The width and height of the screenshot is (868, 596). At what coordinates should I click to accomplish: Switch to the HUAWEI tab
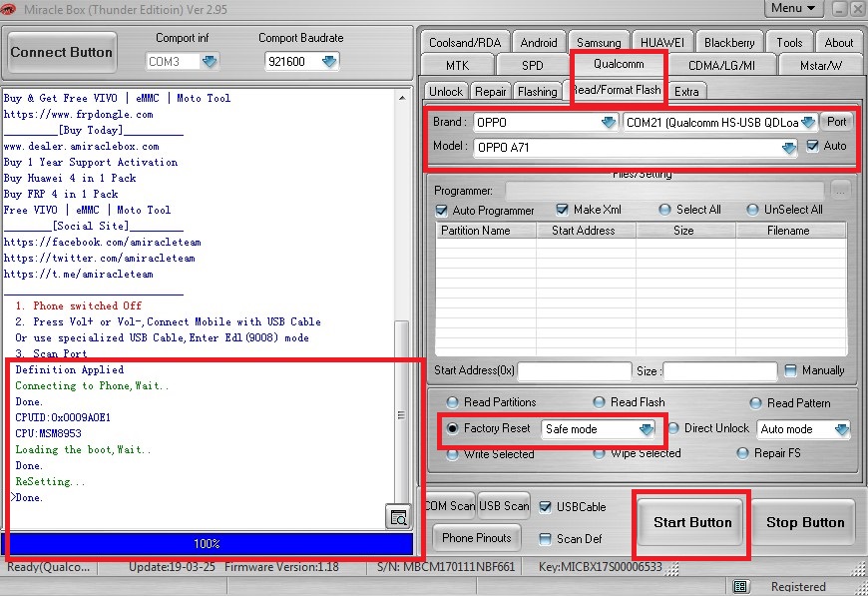pyautogui.click(x=662, y=43)
